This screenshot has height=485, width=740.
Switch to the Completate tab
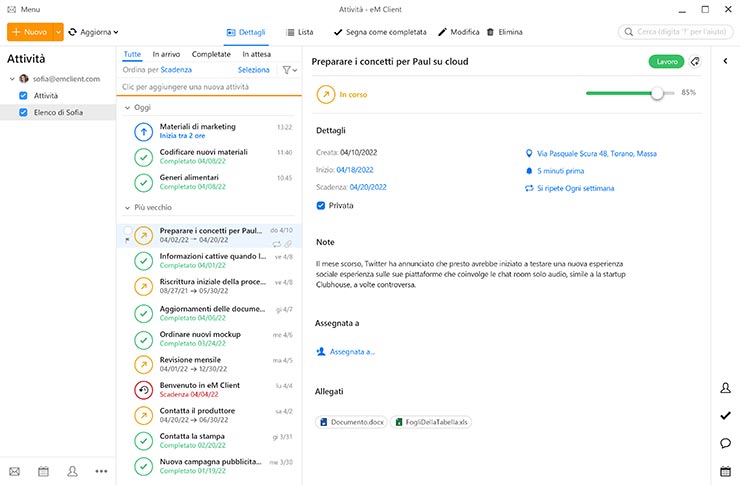point(210,54)
